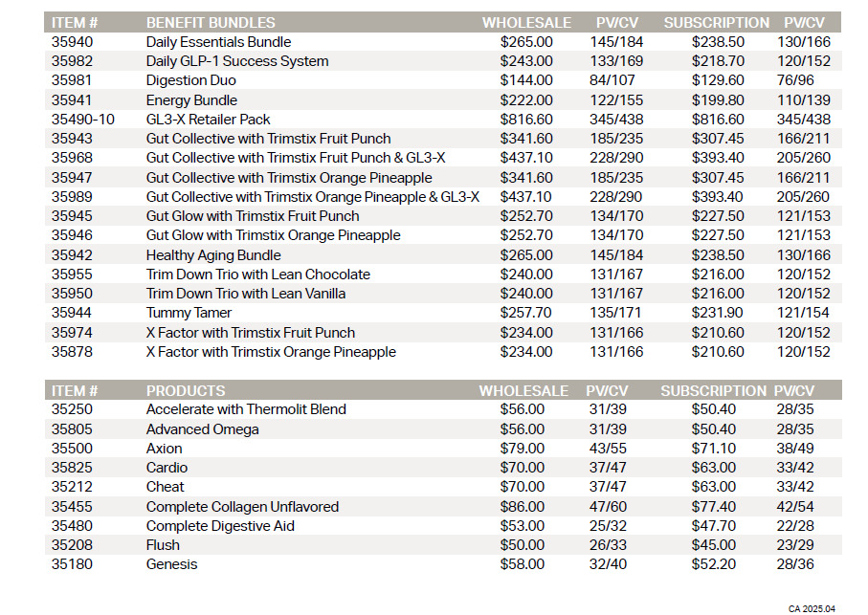Click Gut Collective with Trimstix Fruit Punch & GL3-X

(x=296, y=158)
